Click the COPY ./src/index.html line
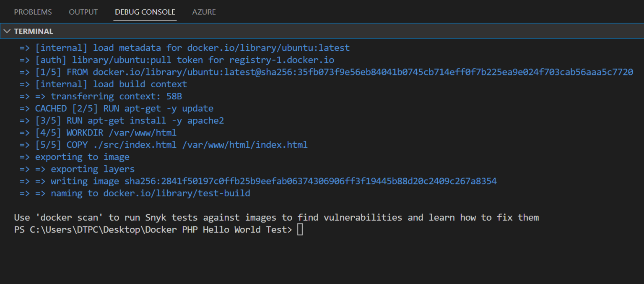The height and width of the screenshot is (284, 644). [164, 145]
